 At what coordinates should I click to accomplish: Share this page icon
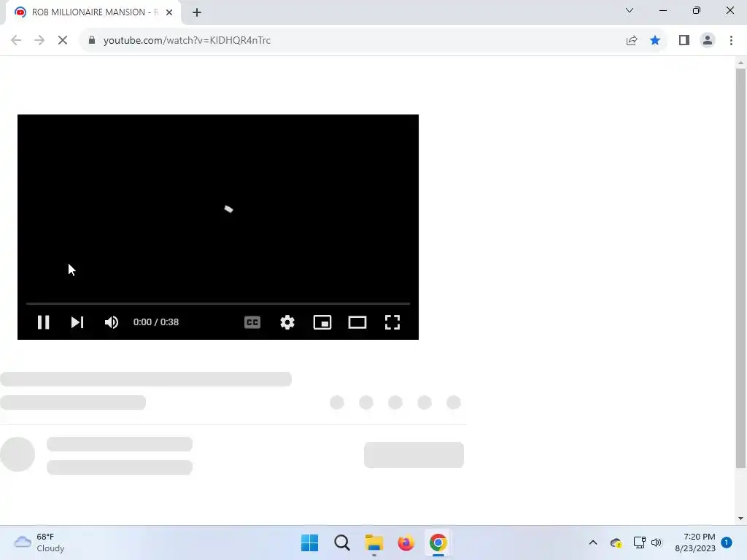coord(632,40)
